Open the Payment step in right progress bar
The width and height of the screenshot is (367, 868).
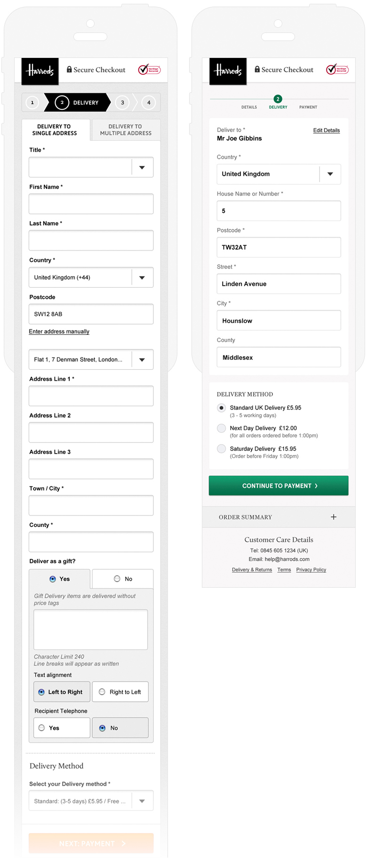pyautogui.click(x=308, y=107)
